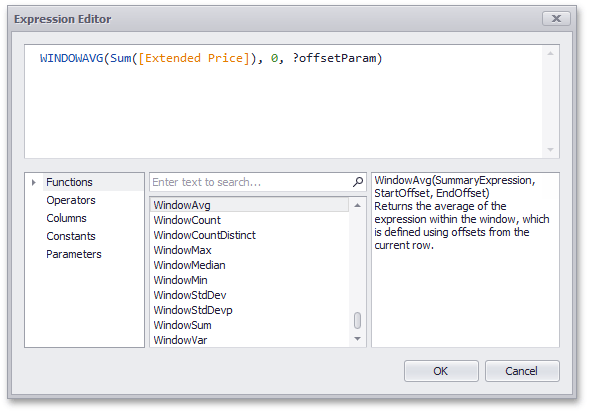Click expression editor scroll up arrow
Image resolution: width=590 pixels, height=414 pixels.
550,53
